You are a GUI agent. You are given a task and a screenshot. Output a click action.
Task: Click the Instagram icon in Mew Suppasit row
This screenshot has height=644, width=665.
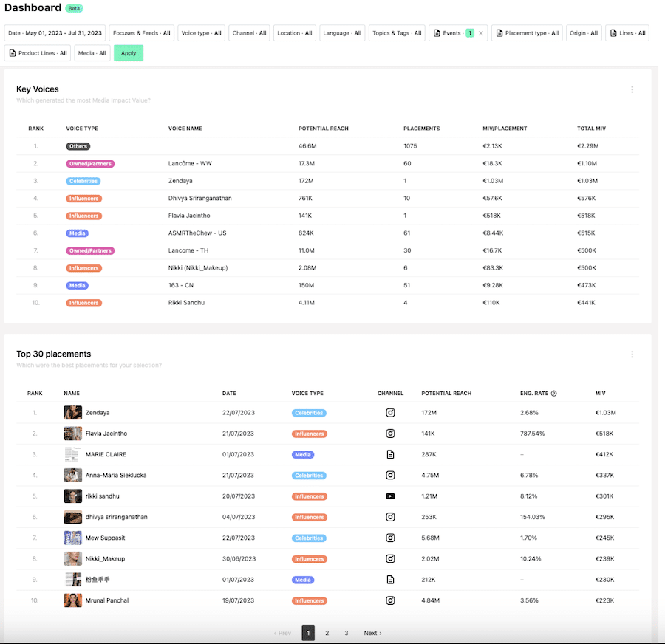pyautogui.click(x=390, y=538)
